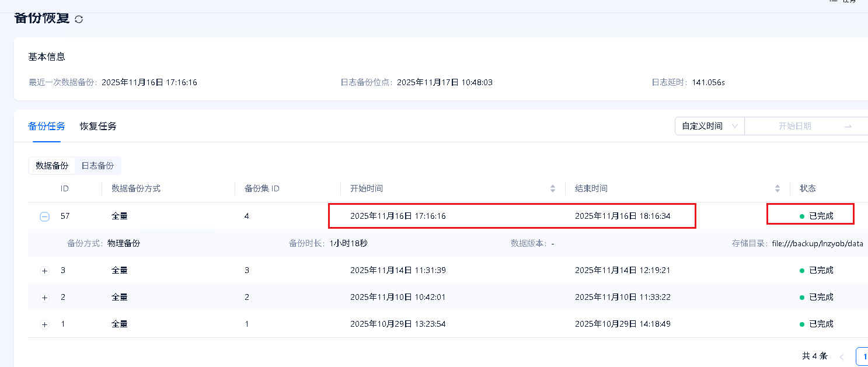
Task: Go to previous page with pagination arrow
Action: tap(842, 356)
